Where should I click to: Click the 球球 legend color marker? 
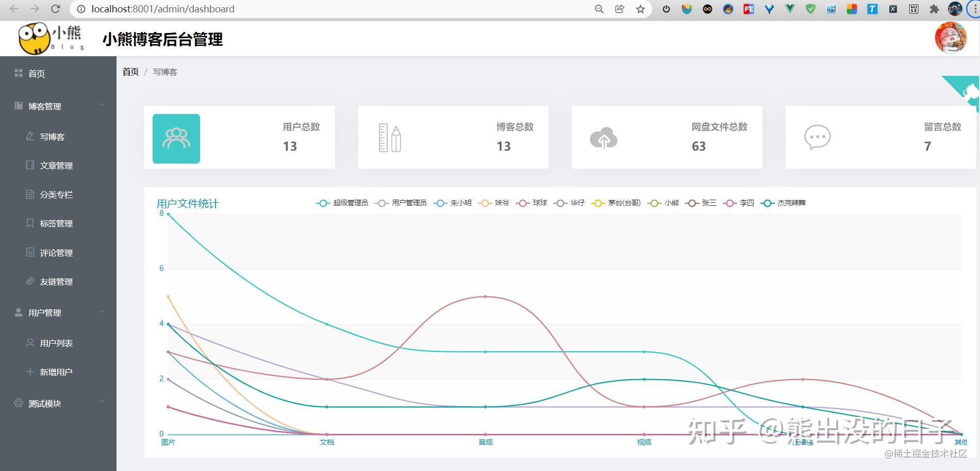pos(522,203)
